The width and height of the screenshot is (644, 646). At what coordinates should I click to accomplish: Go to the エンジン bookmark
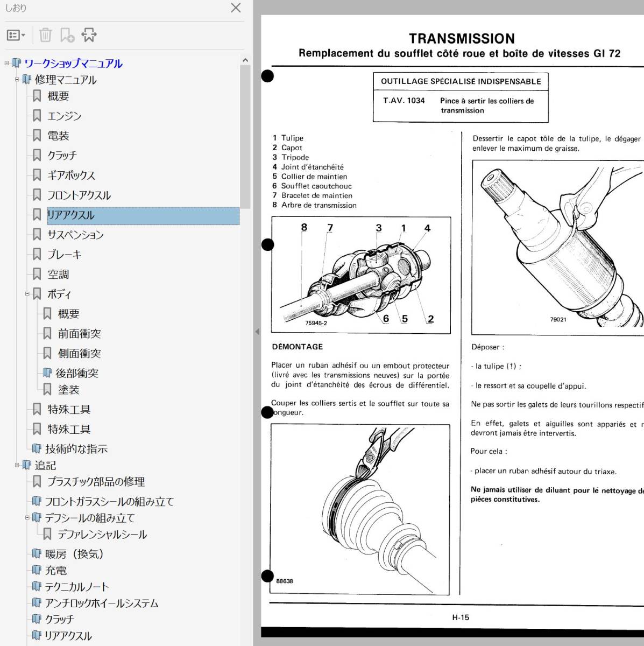point(65,116)
